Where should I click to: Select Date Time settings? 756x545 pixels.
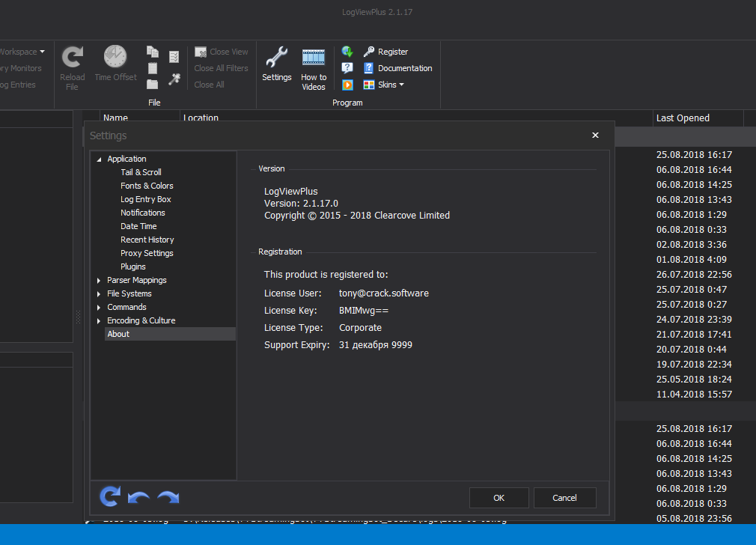tap(138, 226)
